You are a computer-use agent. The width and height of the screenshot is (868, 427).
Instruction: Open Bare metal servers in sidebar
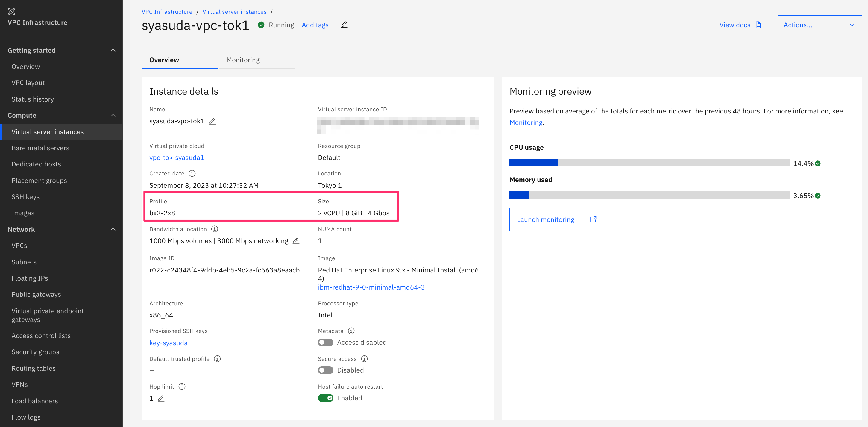tap(40, 148)
